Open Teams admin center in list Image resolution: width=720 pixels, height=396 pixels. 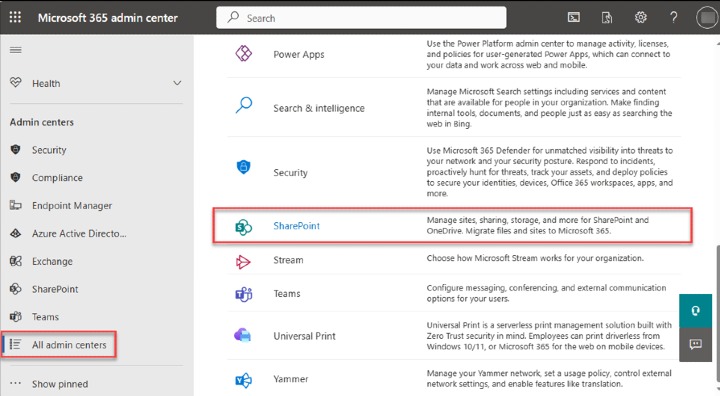(x=287, y=294)
